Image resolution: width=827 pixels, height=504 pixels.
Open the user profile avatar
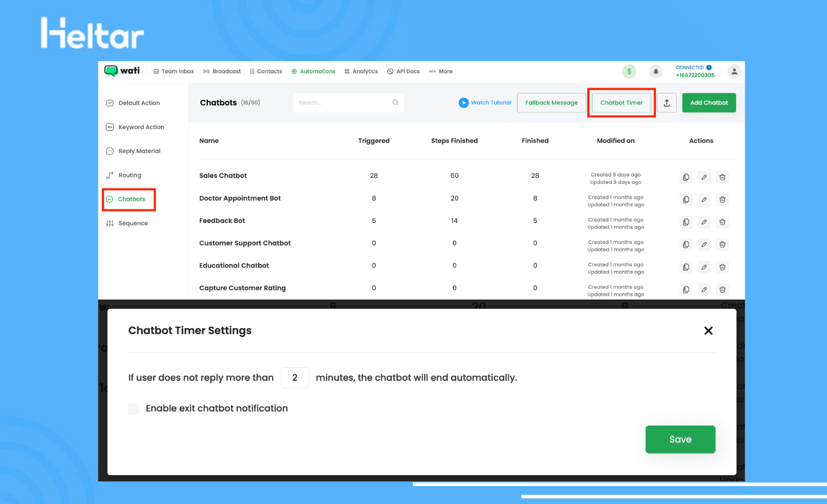pyautogui.click(x=734, y=71)
